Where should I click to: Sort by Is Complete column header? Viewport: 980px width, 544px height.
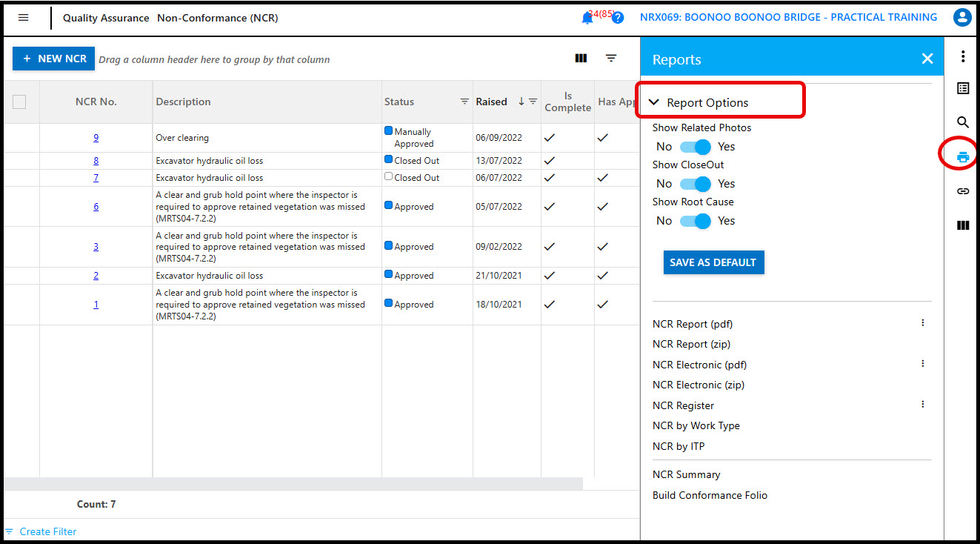click(x=568, y=102)
